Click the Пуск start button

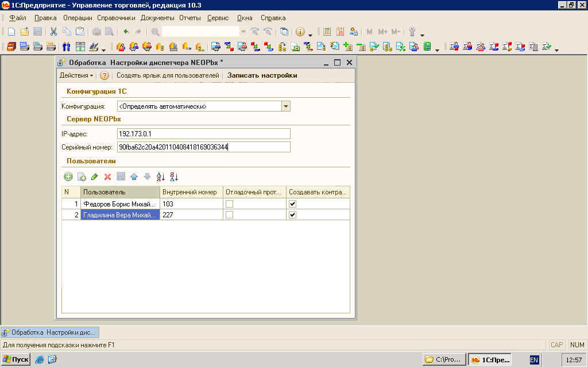pos(16,359)
